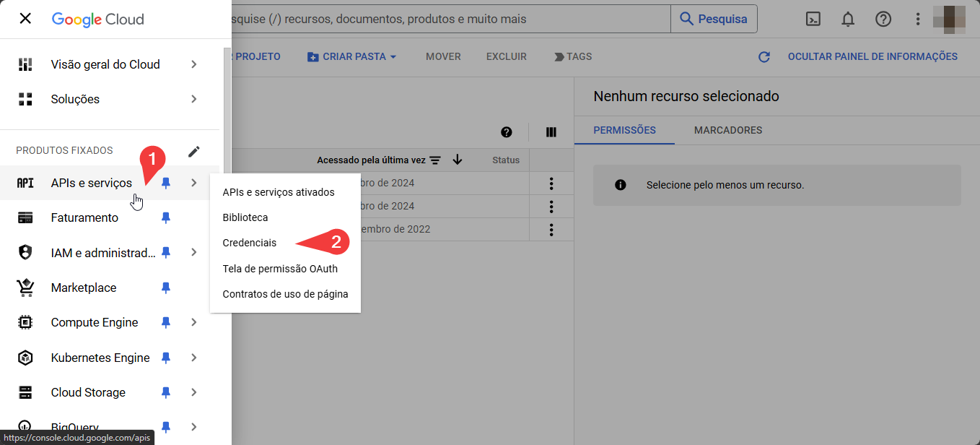Click the Pesquisa search button
This screenshot has height=445, width=980.
click(714, 20)
